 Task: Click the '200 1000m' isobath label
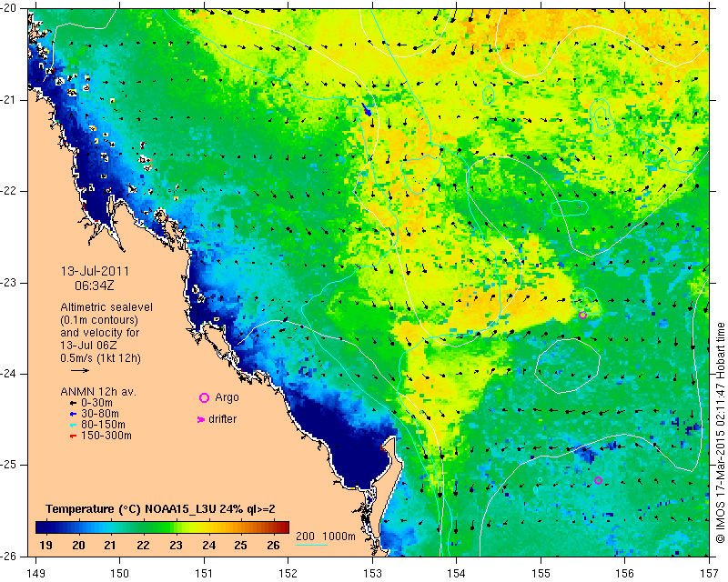click(326, 537)
